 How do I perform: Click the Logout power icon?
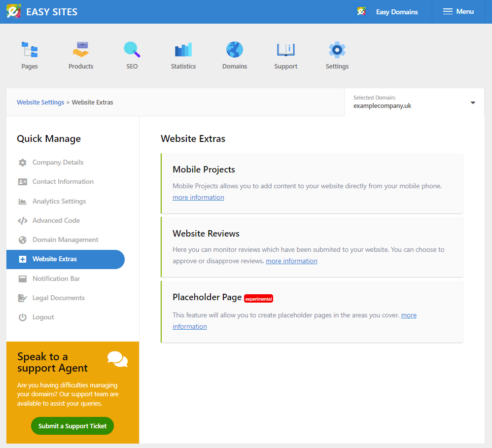click(23, 317)
